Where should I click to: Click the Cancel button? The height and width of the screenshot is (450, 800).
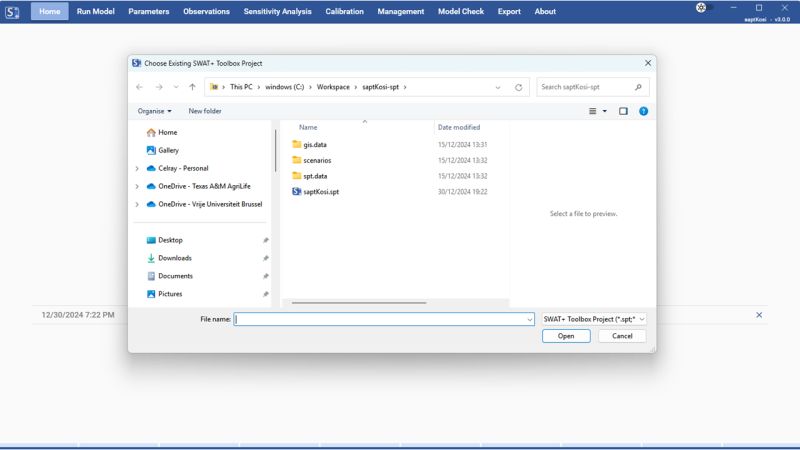point(622,336)
